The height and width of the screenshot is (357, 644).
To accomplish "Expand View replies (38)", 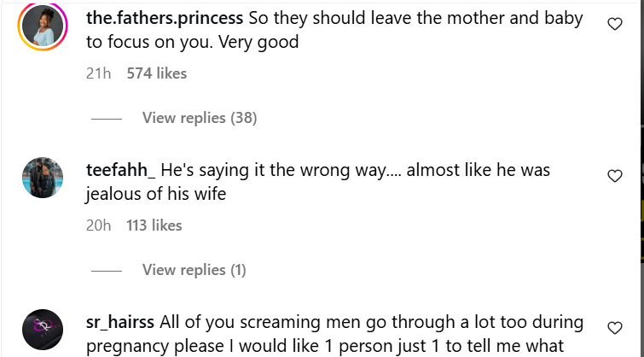I will (x=199, y=118).
